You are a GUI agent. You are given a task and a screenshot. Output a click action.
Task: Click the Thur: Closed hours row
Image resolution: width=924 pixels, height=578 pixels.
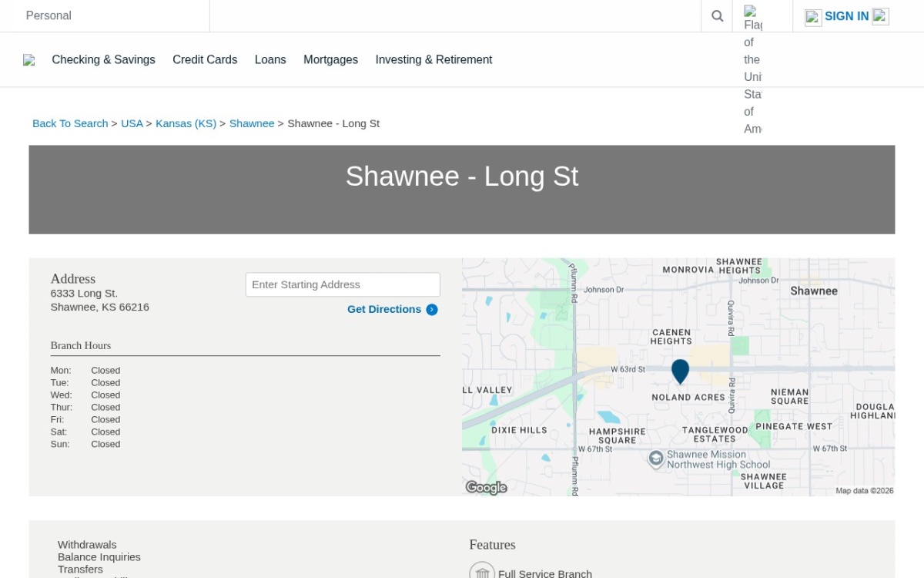[x=85, y=408]
